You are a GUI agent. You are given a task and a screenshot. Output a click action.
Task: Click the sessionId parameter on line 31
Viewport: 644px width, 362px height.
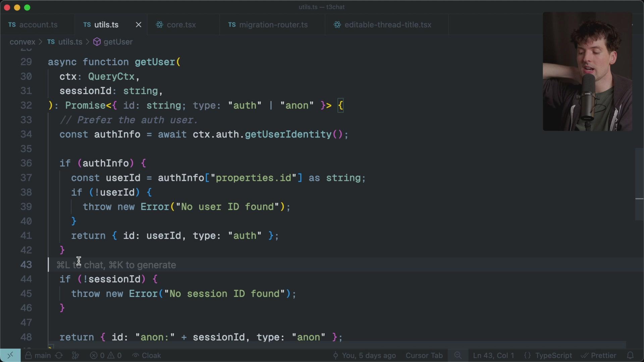(x=85, y=91)
